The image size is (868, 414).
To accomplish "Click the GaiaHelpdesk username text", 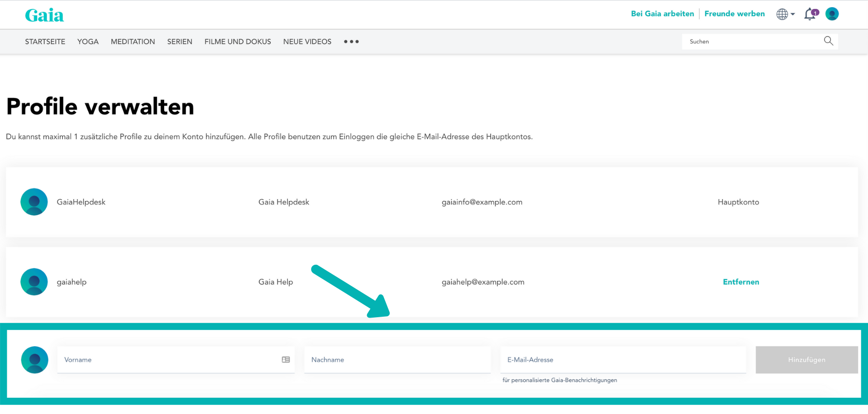I will pos(81,202).
